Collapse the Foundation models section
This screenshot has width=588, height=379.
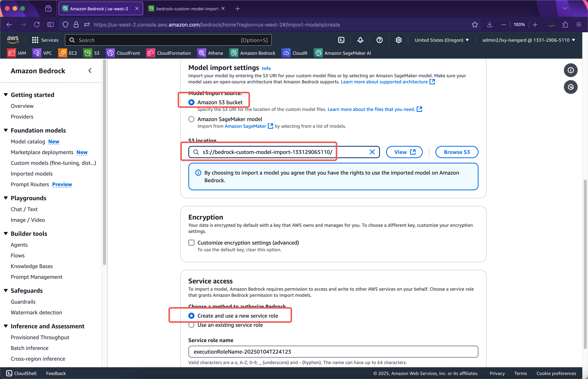[6, 130]
